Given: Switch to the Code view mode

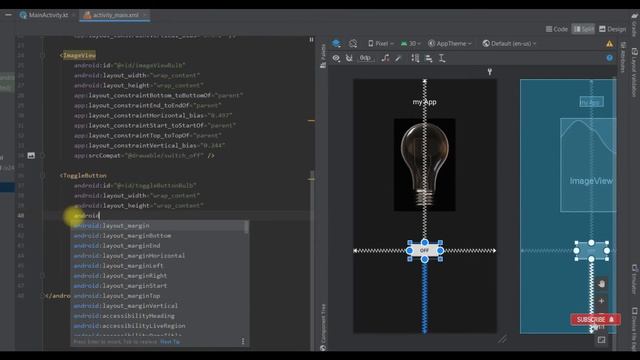Looking at the screenshot, I should tap(557, 29).
